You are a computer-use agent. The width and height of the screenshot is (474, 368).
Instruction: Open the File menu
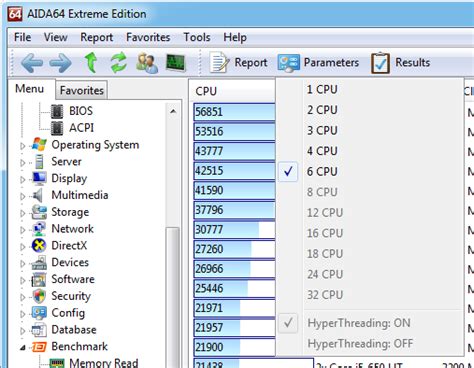pyautogui.click(x=22, y=37)
